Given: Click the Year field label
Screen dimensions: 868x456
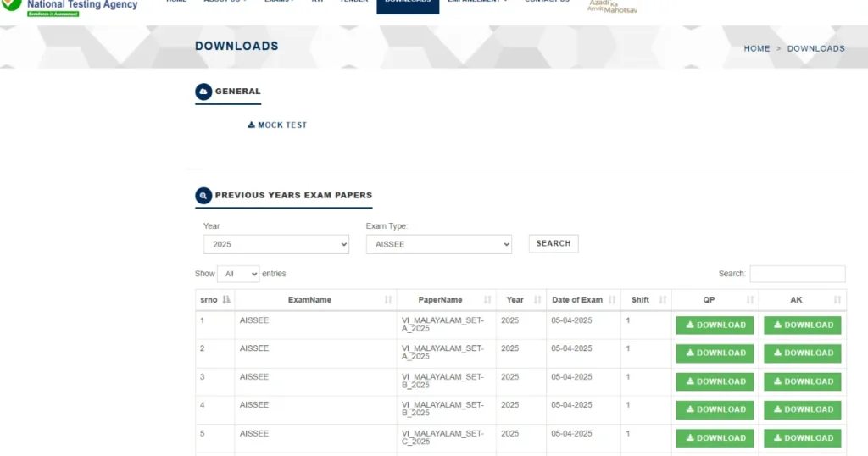Looking at the screenshot, I should [x=211, y=225].
